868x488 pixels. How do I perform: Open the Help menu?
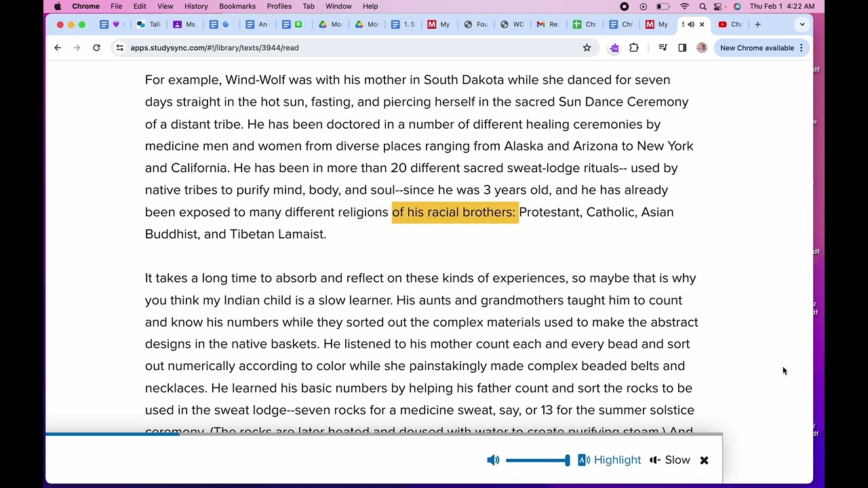pyautogui.click(x=370, y=6)
